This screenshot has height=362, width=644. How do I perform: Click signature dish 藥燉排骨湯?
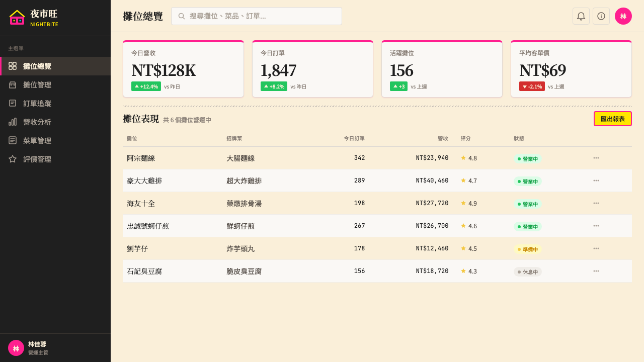tap(244, 203)
